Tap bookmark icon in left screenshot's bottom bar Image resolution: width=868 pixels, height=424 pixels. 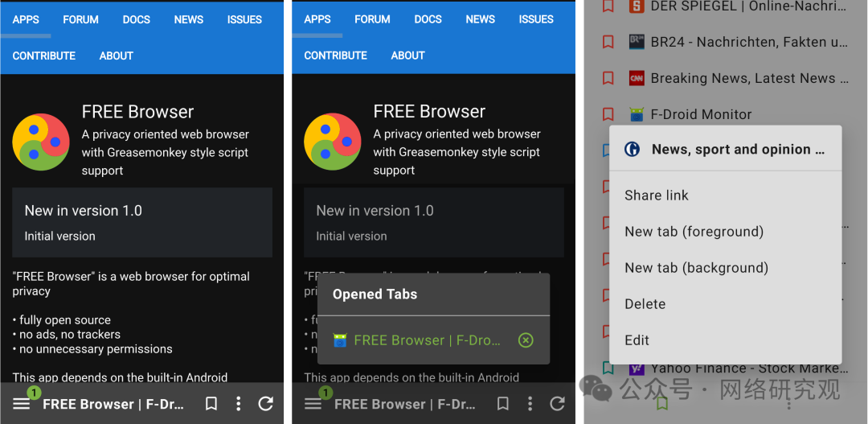pos(211,404)
